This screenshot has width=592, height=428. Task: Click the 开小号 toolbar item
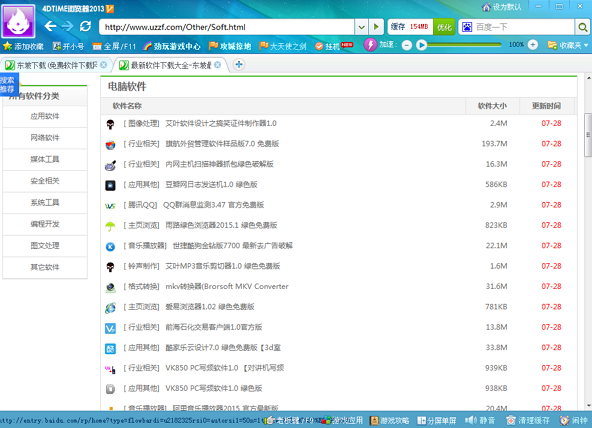point(68,46)
